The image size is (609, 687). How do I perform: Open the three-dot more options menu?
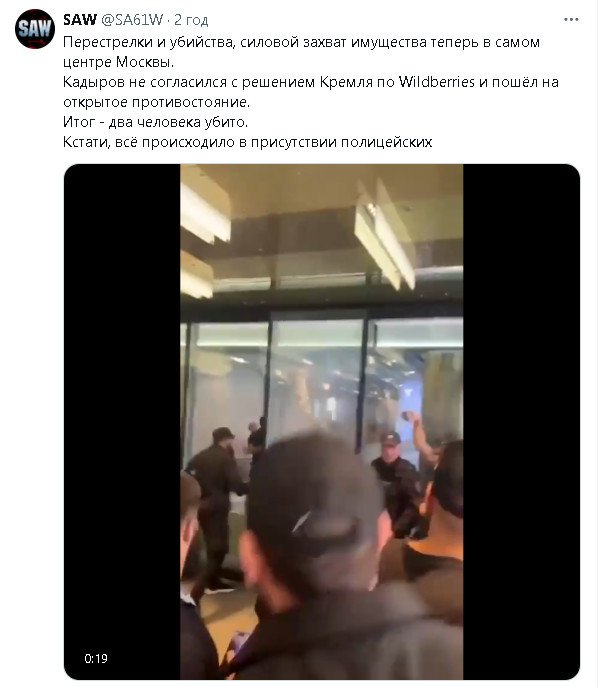pos(571,20)
